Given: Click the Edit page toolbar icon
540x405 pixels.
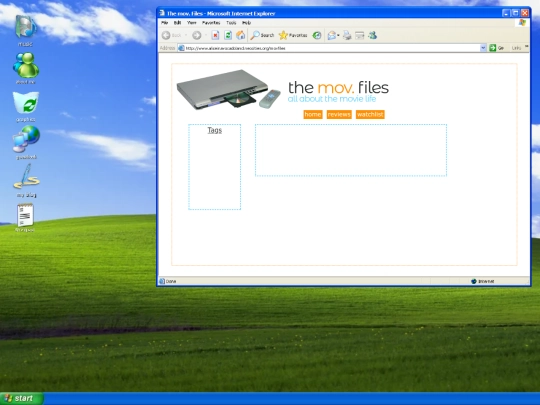Looking at the screenshot, I should pyautogui.click(x=360, y=35).
